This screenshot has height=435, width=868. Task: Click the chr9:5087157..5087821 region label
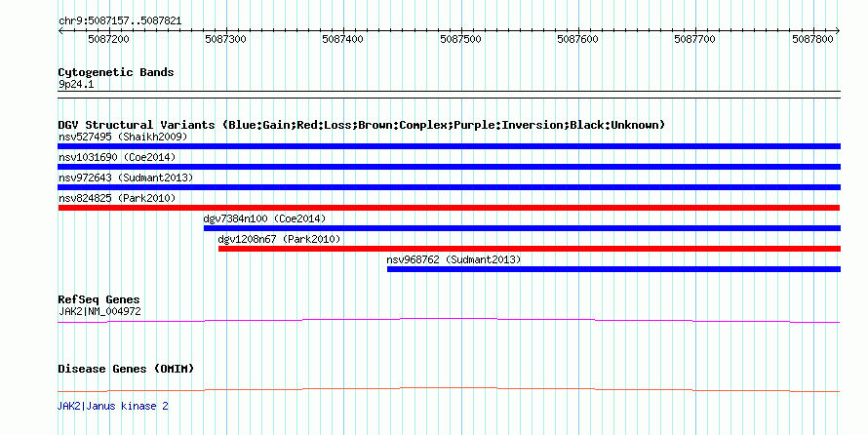click(x=120, y=21)
